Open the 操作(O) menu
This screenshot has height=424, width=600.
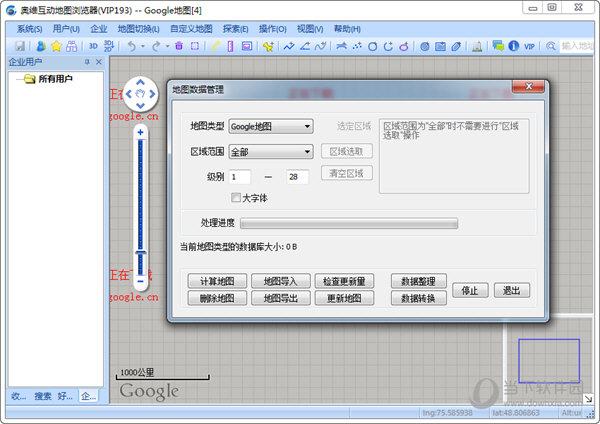point(272,29)
